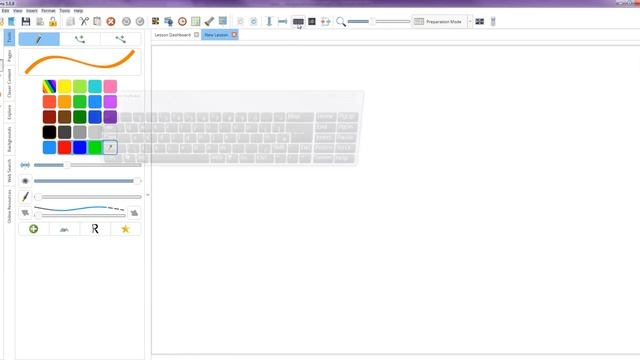Open the Pages side panel tab
The image size is (640, 360).
pyautogui.click(x=9, y=56)
